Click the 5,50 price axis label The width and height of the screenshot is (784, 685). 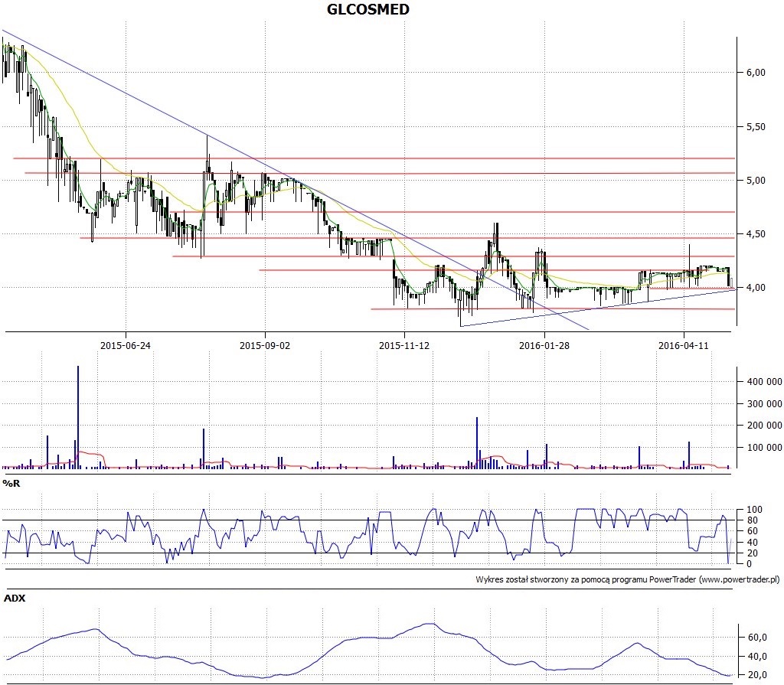click(x=756, y=127)
